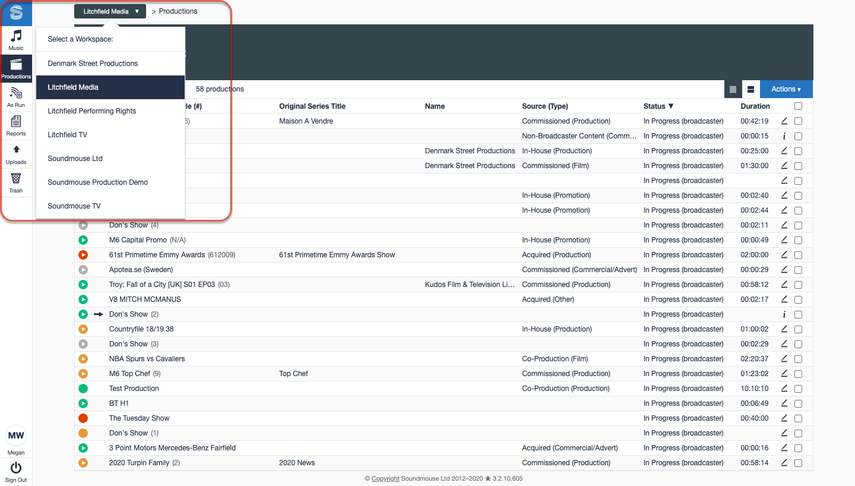Select Soundmouse Ltd workspace
The image size is (855, 486).
110,158
